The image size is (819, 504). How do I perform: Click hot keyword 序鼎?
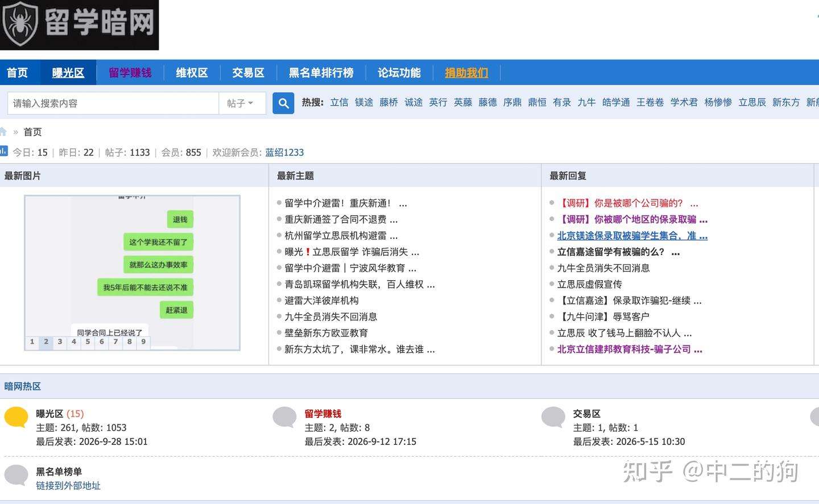tap(512, 102)
